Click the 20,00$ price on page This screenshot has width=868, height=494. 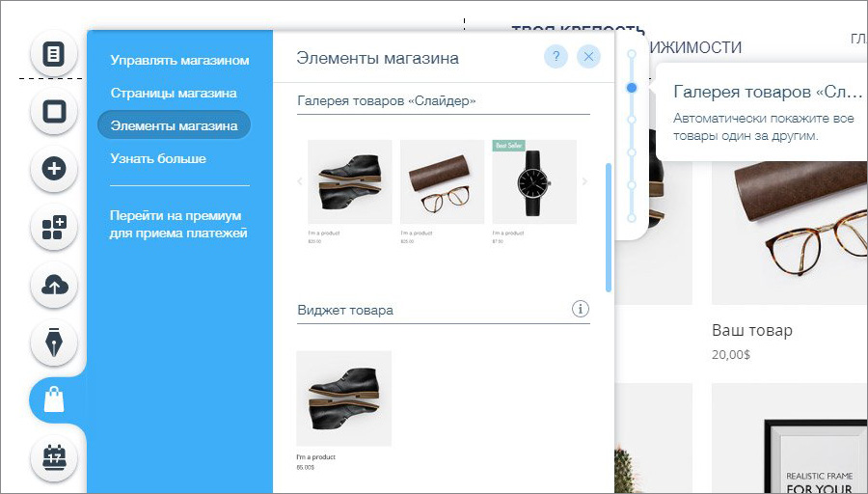pos(731,354)
